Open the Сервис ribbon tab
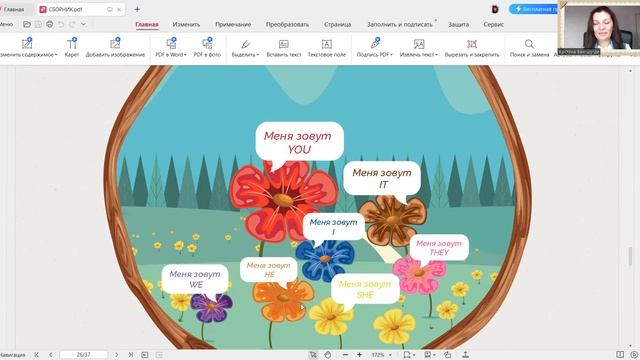640x360 pixels. (x=493, y=24)
